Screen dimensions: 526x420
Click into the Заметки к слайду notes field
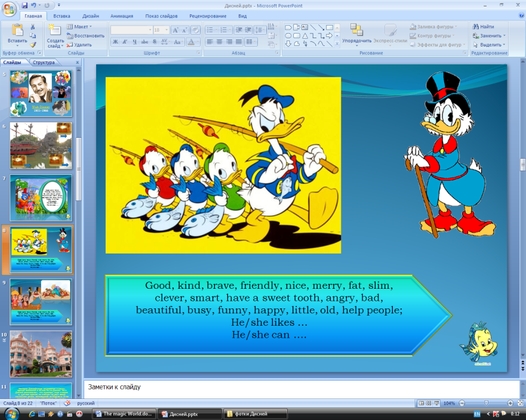point(302,389)
